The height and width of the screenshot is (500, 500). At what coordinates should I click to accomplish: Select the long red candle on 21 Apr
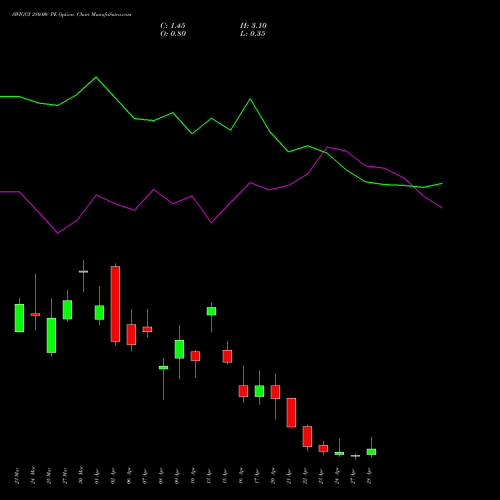(291, 412)
